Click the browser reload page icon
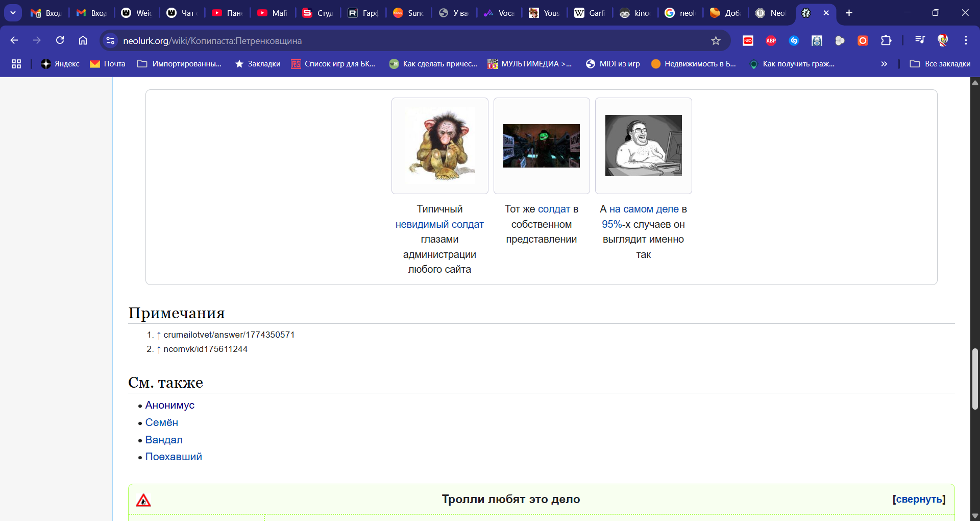 click(x=60, y=40)
